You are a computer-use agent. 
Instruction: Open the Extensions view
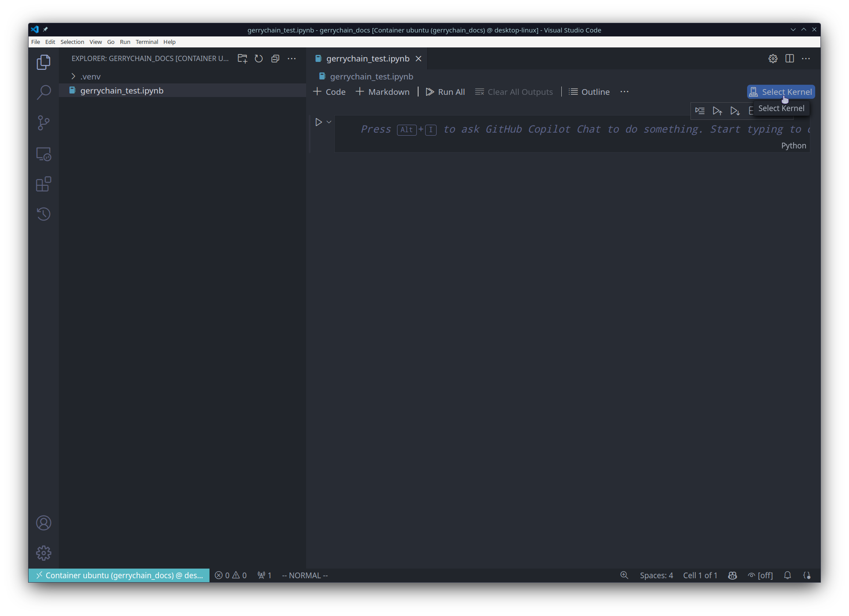(x=43, y=184)
